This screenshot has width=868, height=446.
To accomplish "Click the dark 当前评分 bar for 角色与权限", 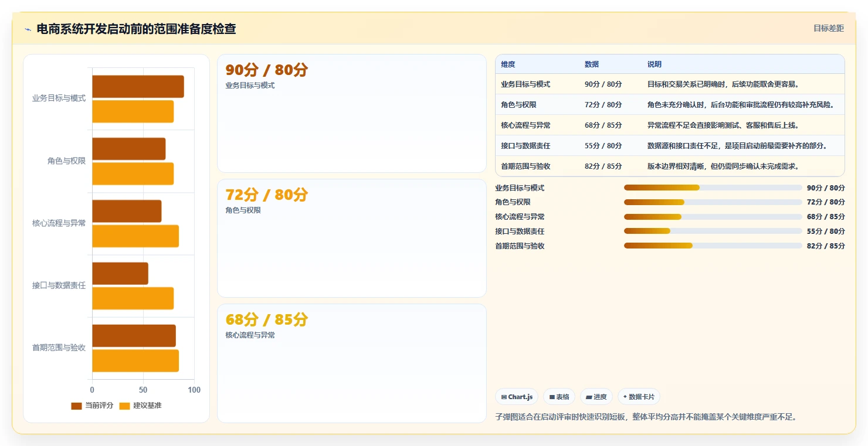I will pyautogui.click(x=129, y=149).
